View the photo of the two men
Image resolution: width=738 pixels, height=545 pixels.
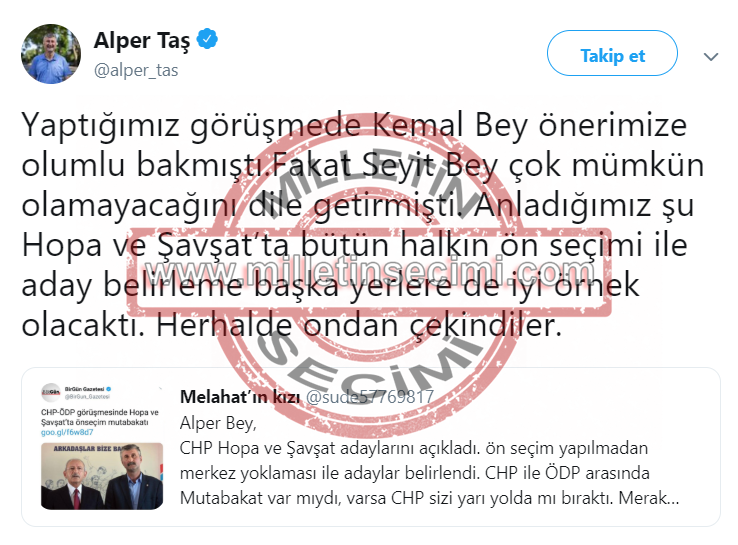click(x=102, y=476)
